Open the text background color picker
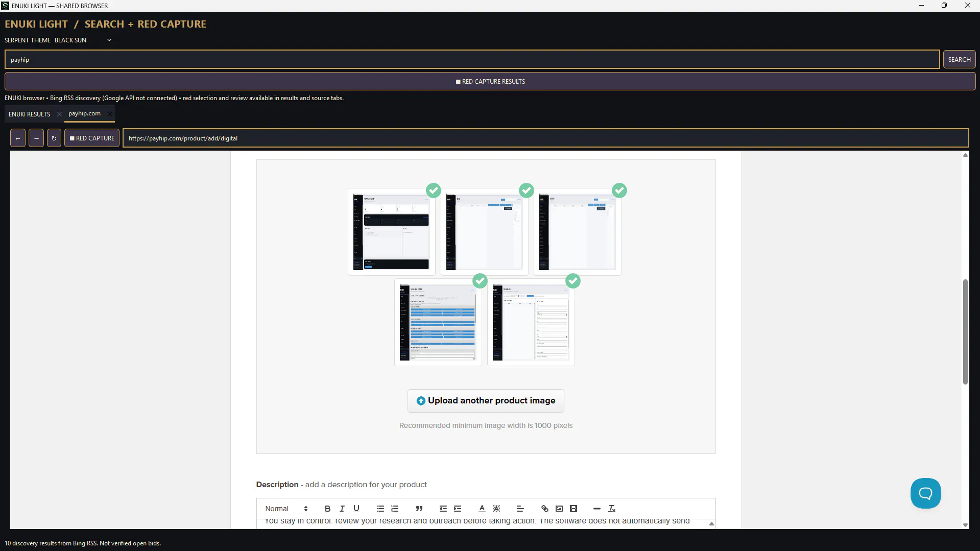The width and height of the screenshot is (980, 551). (x=496, y=509)
